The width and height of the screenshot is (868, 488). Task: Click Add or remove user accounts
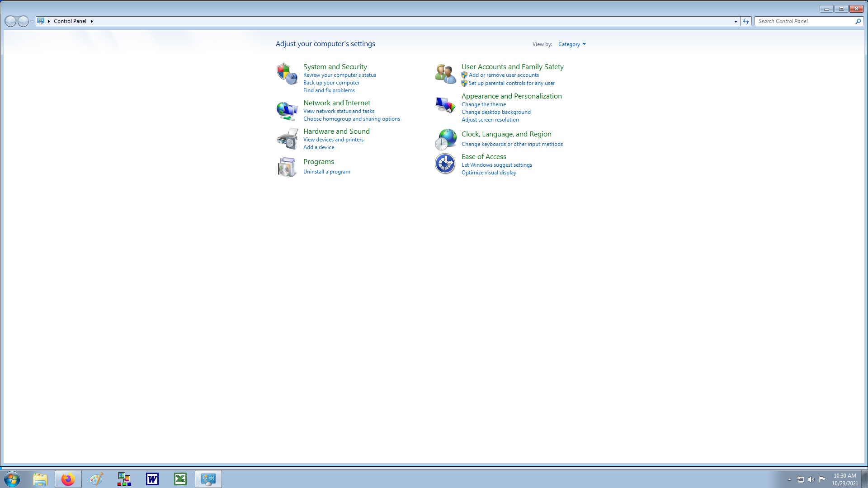504,75
